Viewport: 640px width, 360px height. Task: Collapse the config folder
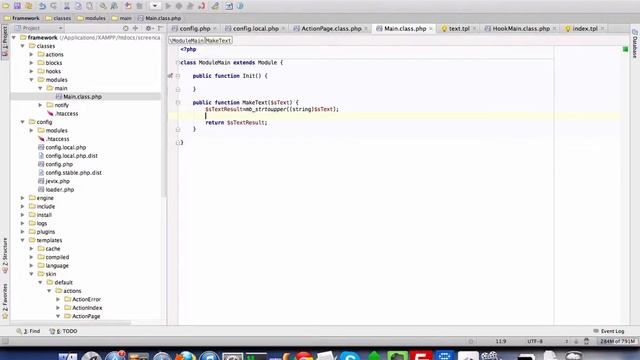[x=23, y=122]
